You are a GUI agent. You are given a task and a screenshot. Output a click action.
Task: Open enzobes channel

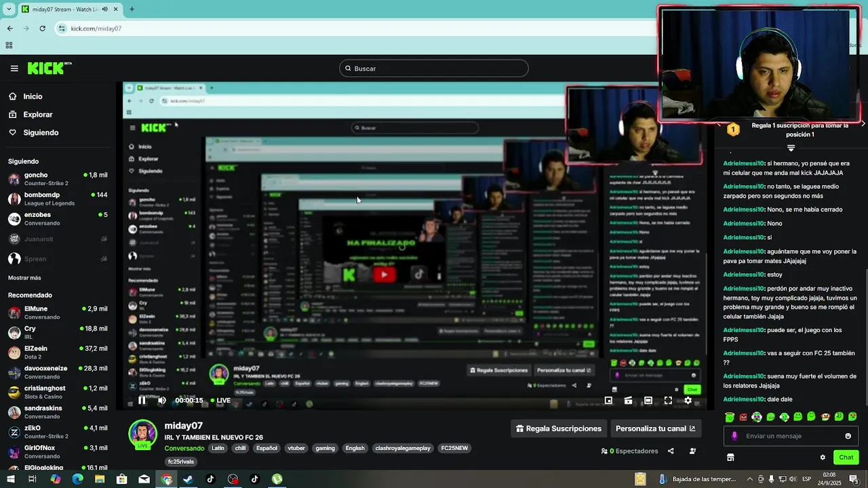(x=58, y=218)
